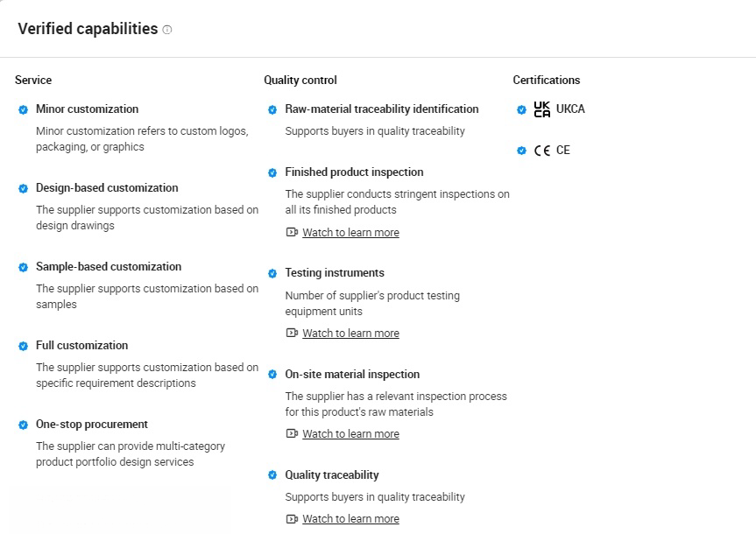This screenshot has width=756, height=534.
Task: Click the Quality control column heading
Action: [x=300, y=81]
